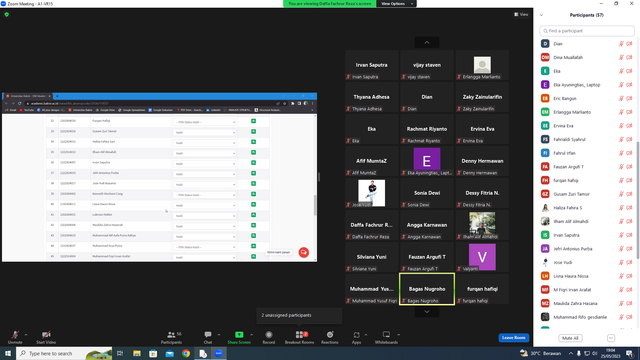The height and width of the screenshot is (360, 640).
Task: Select Ivan Saputra video tile
Action: [371, 65]
